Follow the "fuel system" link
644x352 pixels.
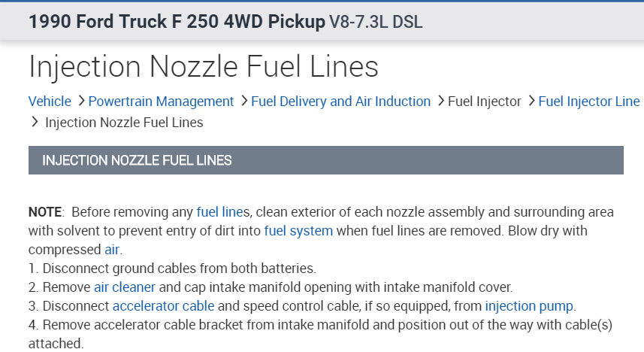298,231
